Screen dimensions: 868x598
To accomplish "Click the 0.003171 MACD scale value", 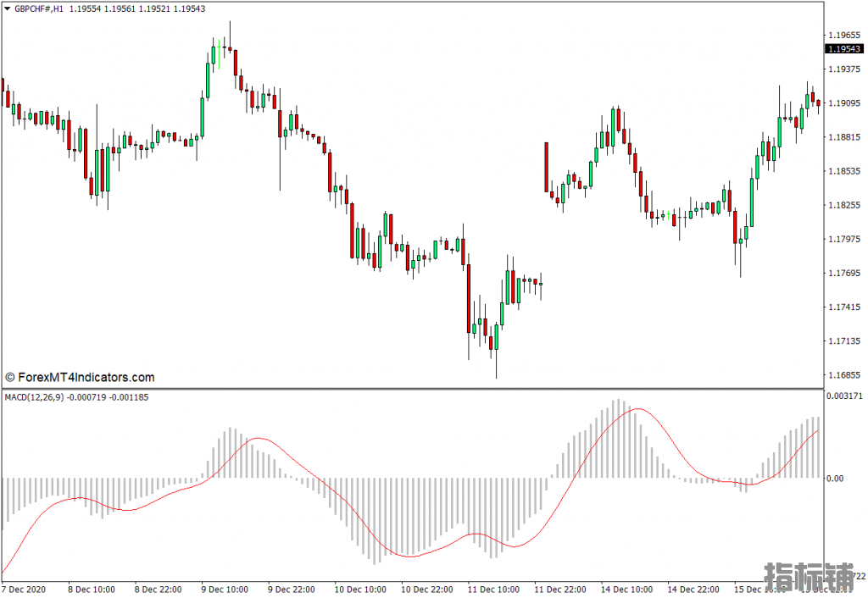I will (845, 396).
